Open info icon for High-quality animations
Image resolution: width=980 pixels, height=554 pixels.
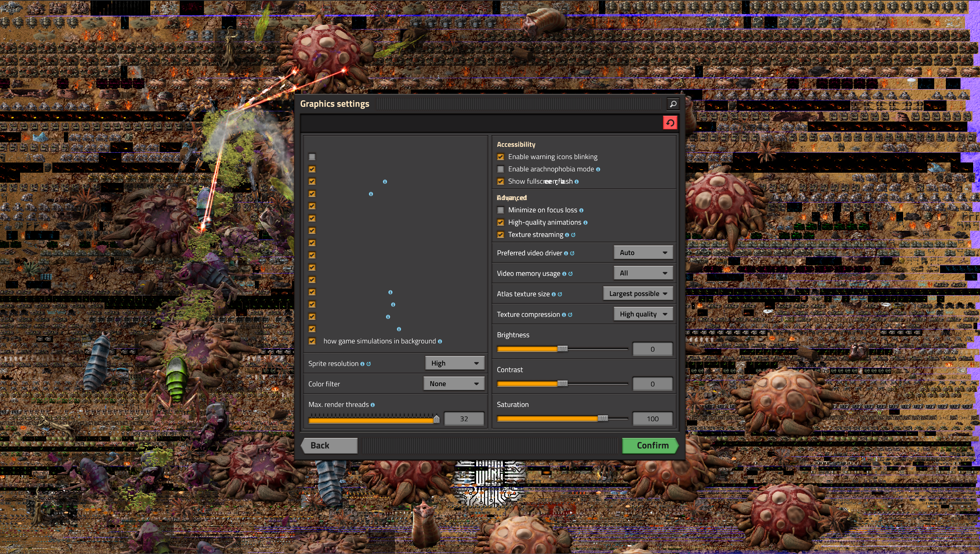click(585, 223)
